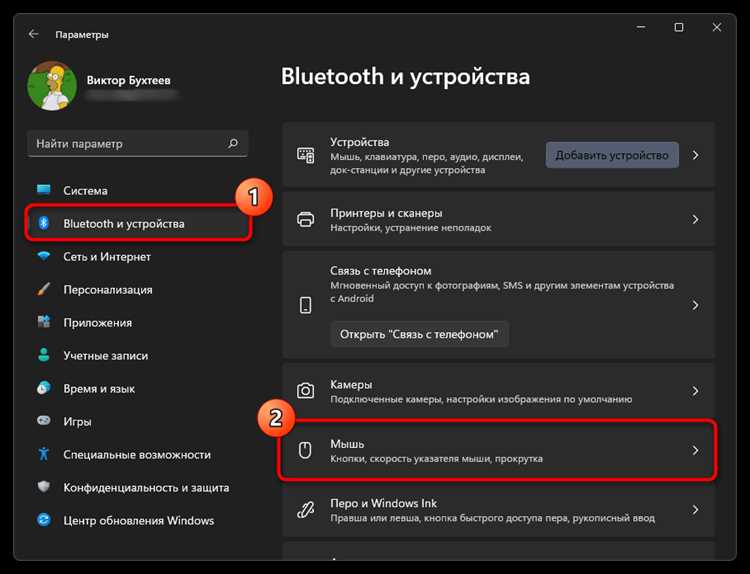
Task: Open the Камеры settings row
Action: tap(498, 391)
